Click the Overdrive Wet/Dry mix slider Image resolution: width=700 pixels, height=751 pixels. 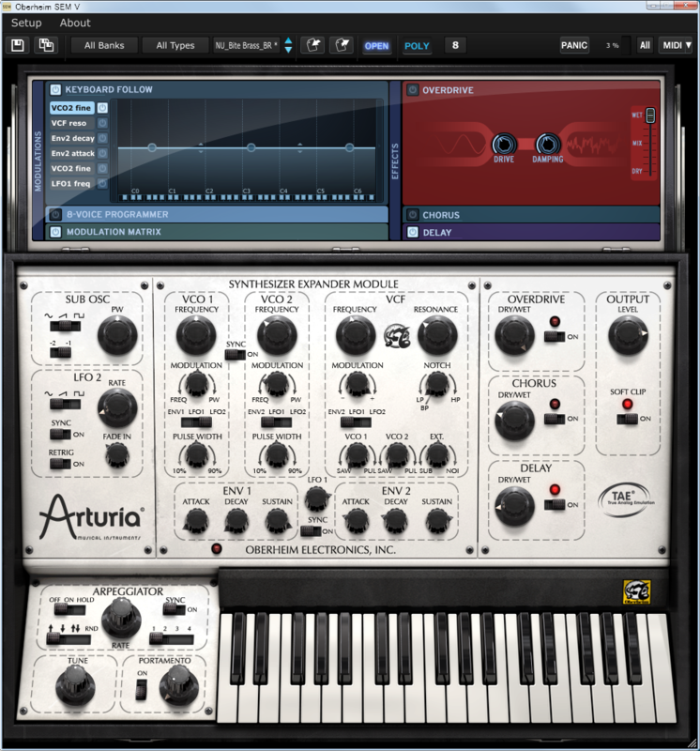pos(650,143)
